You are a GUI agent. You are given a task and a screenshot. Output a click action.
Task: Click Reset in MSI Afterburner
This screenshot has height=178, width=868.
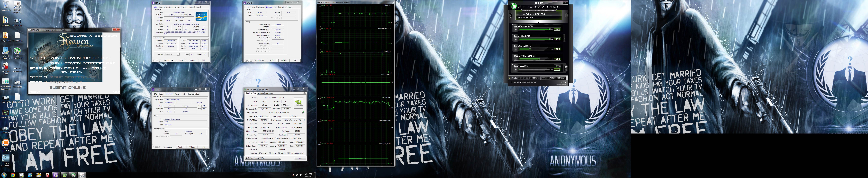pyautogui.click(x=553, y=78)
